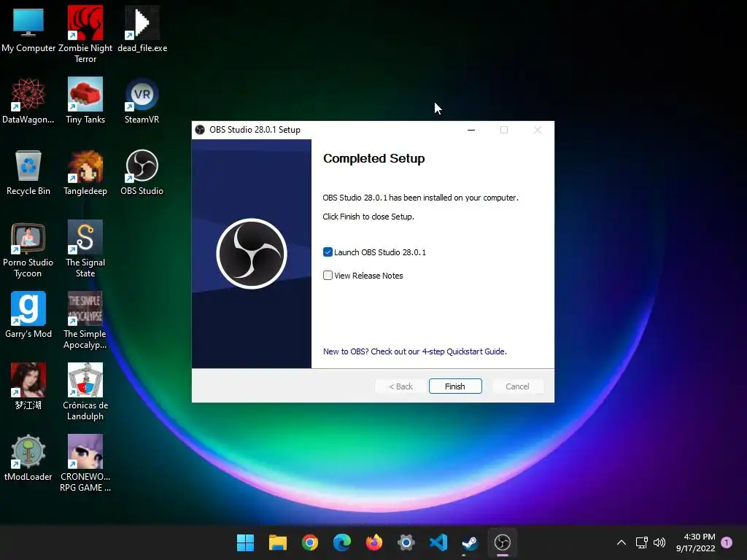Uncheck Launch OBS Studio 28.0.1
This screenshot has width=747, height=560.
(x=328, y=252)
